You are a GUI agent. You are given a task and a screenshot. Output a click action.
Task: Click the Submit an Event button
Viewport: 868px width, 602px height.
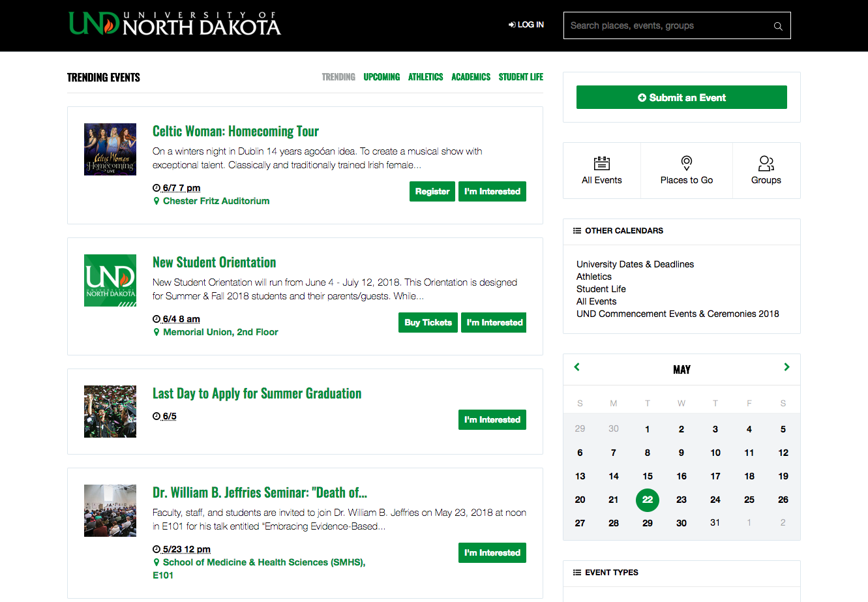[681, 97]
